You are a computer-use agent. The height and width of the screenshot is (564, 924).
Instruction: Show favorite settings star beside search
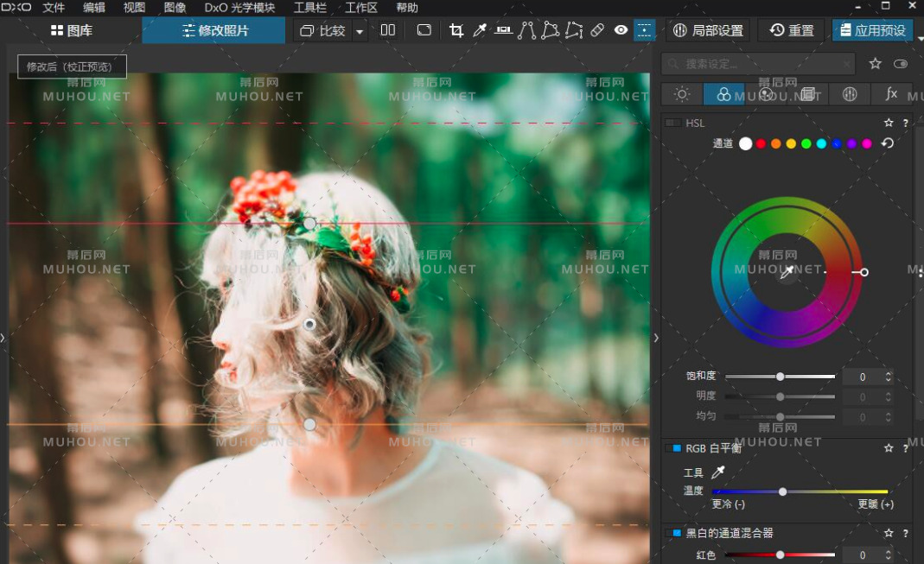(875, 64)
